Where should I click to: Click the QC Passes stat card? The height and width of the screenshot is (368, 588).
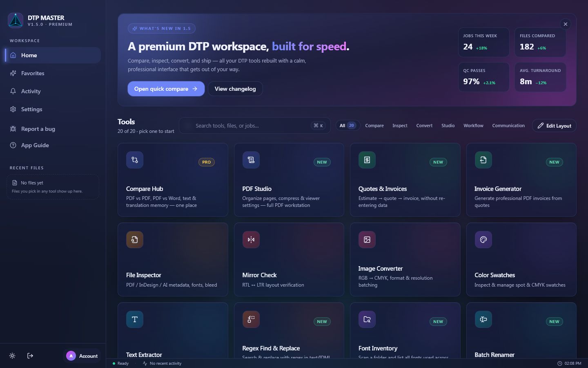coord(483,77)
